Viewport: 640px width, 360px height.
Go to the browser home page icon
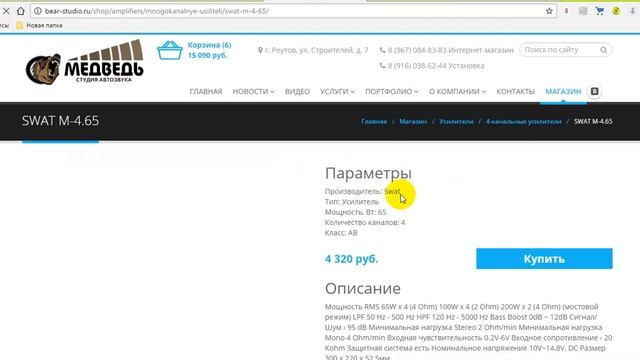point(20,11)
